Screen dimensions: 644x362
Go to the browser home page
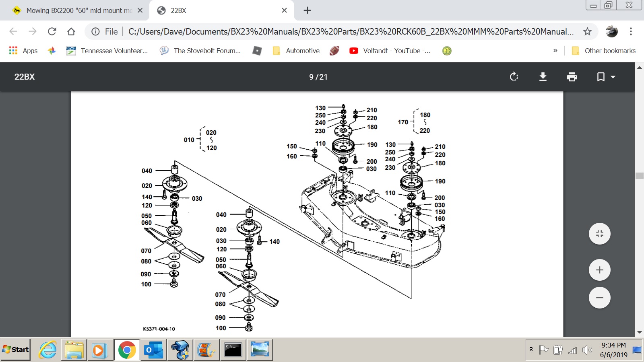[71, 31]
